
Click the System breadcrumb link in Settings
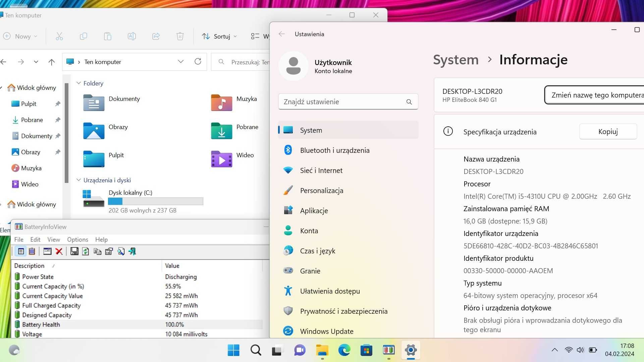[455, 60]
